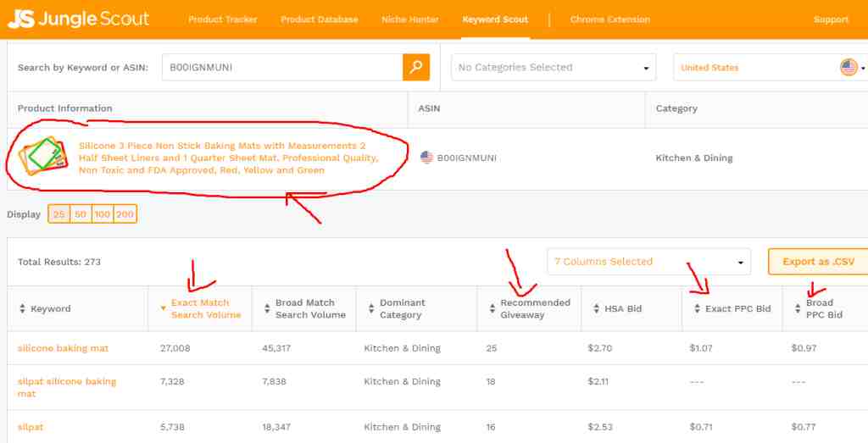This screenshot has width=868, height=443.
Task: Sort by Exact Match Search Volume arrow
Action: point(164,308)
